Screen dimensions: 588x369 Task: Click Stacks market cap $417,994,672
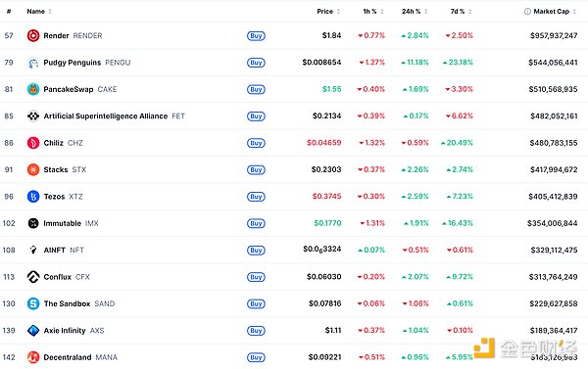pyautogui.click(x=554, y=169)
